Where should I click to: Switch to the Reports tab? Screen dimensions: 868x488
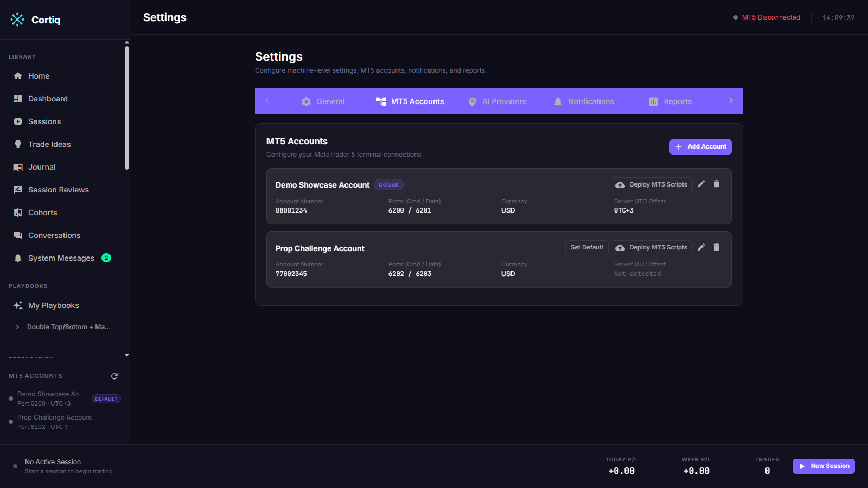coord(671,101)
